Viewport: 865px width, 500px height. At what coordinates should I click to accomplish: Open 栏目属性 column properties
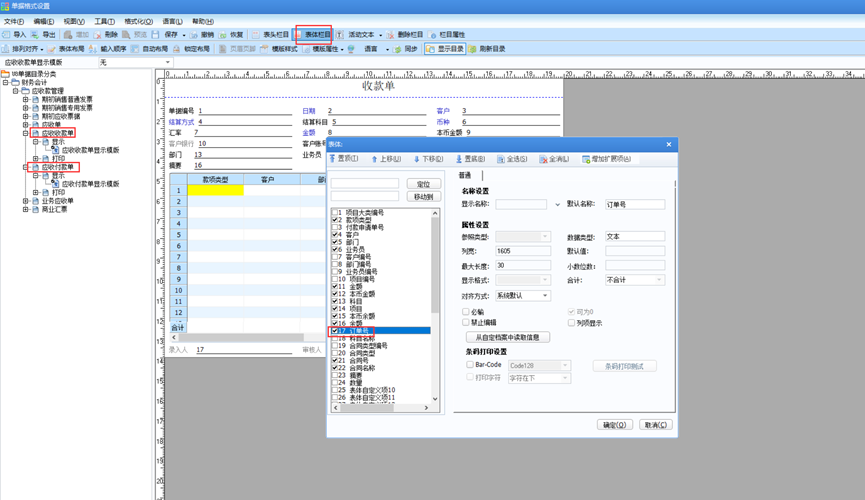[x=446, y=35]
